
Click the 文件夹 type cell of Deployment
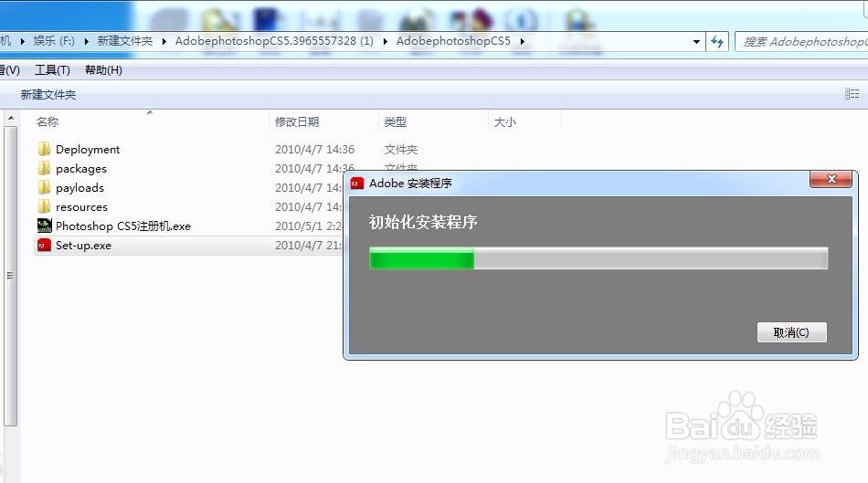[x=401, y=150]
